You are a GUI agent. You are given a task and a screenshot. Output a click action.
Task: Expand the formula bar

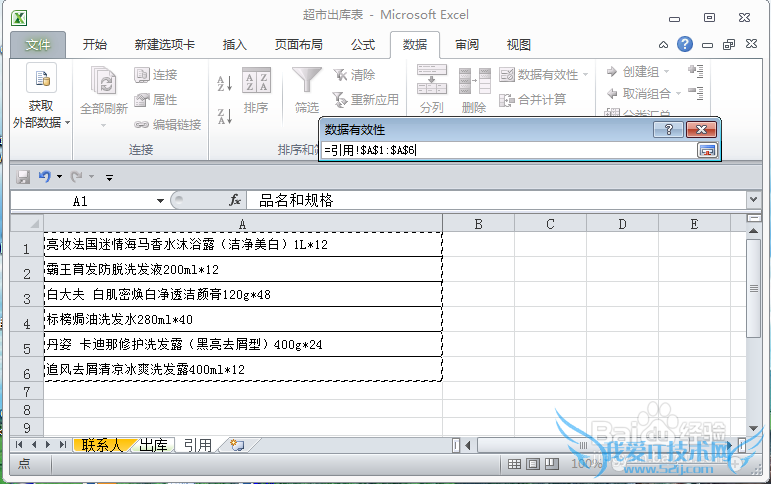[753, 200]
